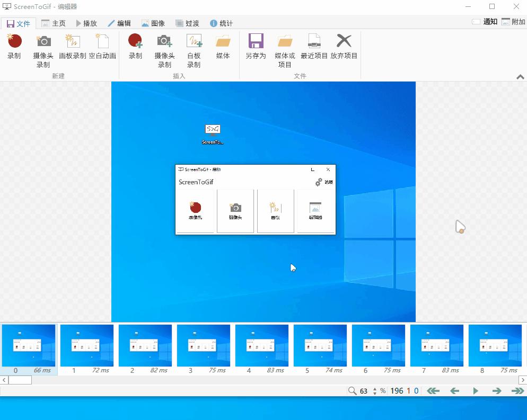Image resolution: width=527 pixels, height=420 pixels.
Task: Load a media or project file
Action: coord(285,50)
